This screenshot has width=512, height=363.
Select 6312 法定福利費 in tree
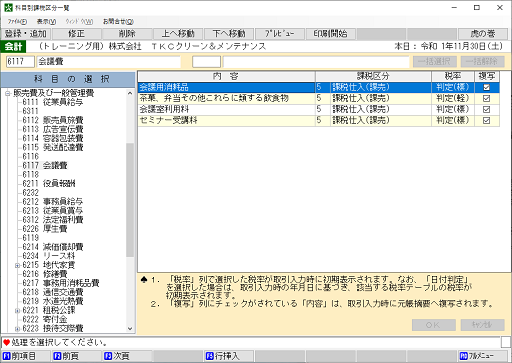coord(53,220)
